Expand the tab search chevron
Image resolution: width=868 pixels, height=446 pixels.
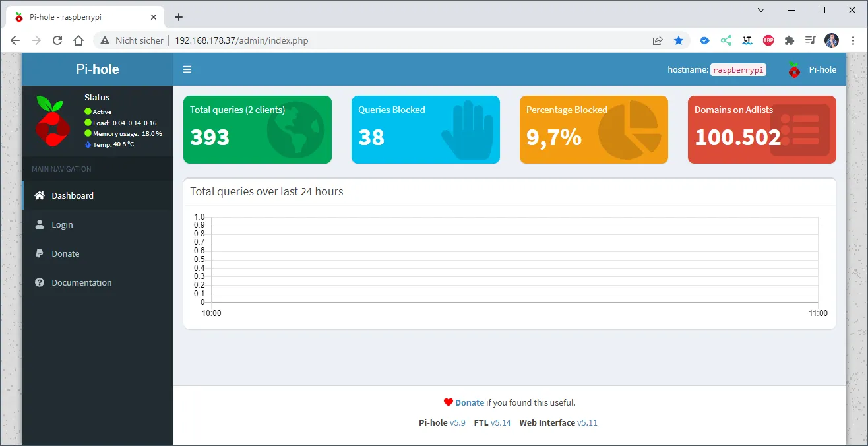tap(761, 10)
